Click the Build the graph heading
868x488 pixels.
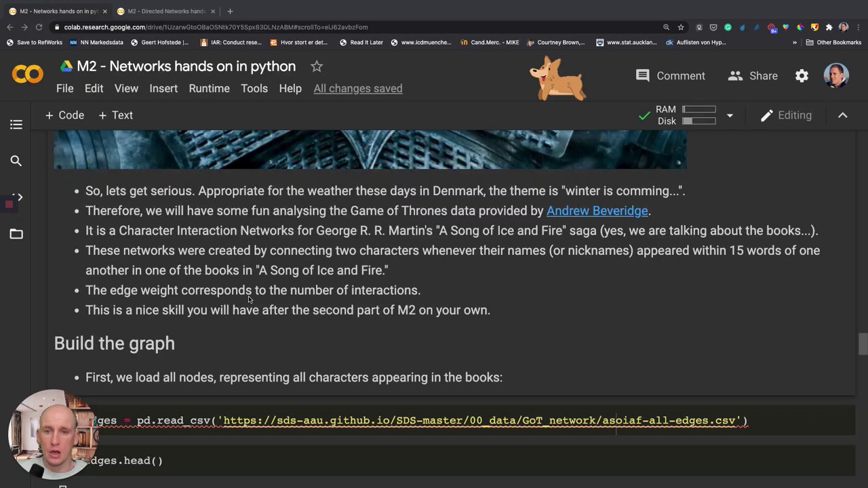click(114, 344)
